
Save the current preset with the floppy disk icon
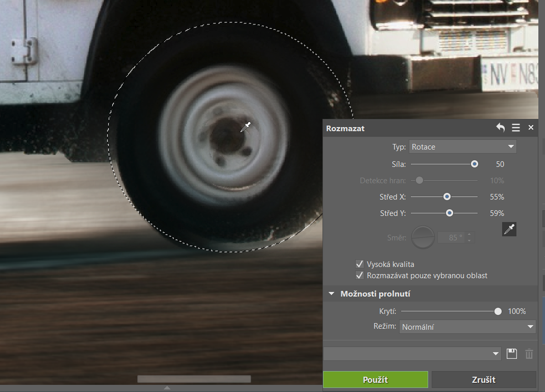click(512, 354)
